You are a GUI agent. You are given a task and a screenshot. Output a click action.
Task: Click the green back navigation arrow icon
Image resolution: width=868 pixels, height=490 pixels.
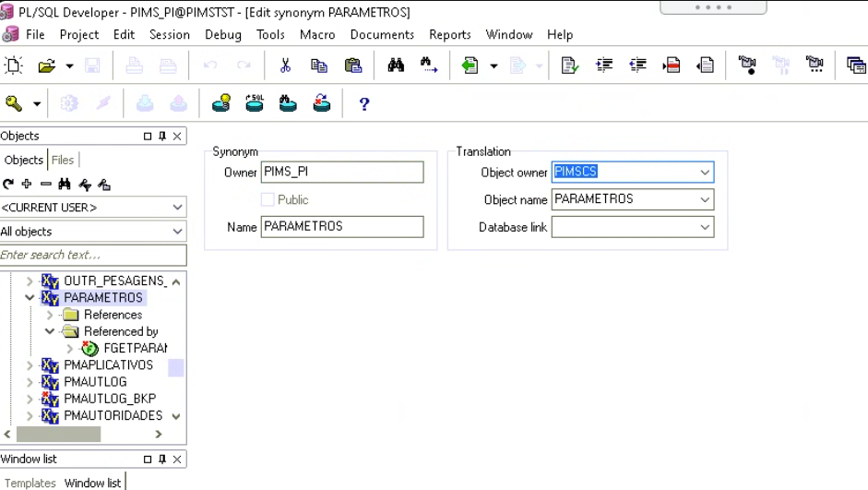coord(470,66)
